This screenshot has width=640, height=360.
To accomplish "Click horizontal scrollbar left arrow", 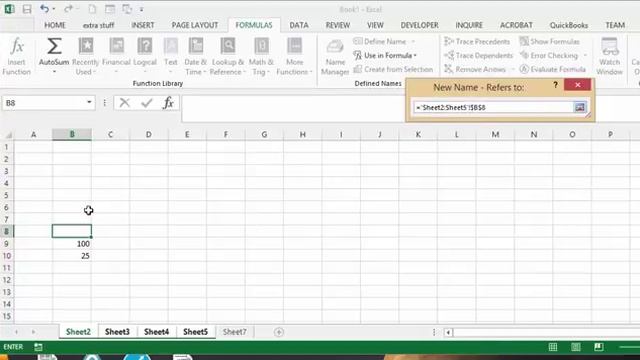I will pos(448,332).
